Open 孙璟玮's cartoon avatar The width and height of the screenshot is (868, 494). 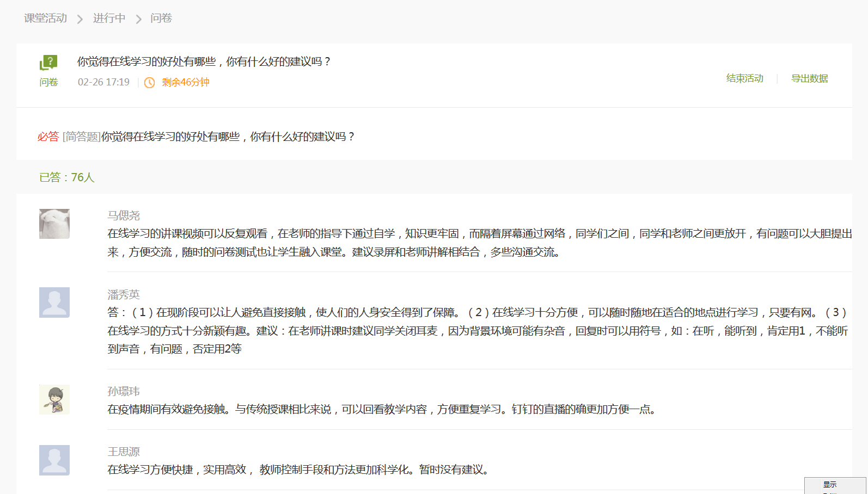(54, 399)
